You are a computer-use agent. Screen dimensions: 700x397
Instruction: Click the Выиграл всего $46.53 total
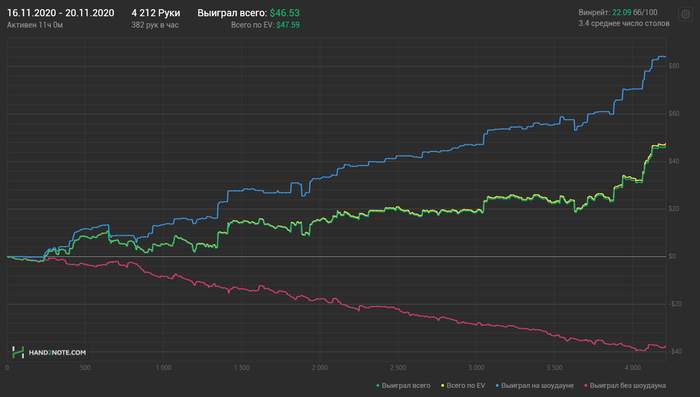tap(248, 13)
